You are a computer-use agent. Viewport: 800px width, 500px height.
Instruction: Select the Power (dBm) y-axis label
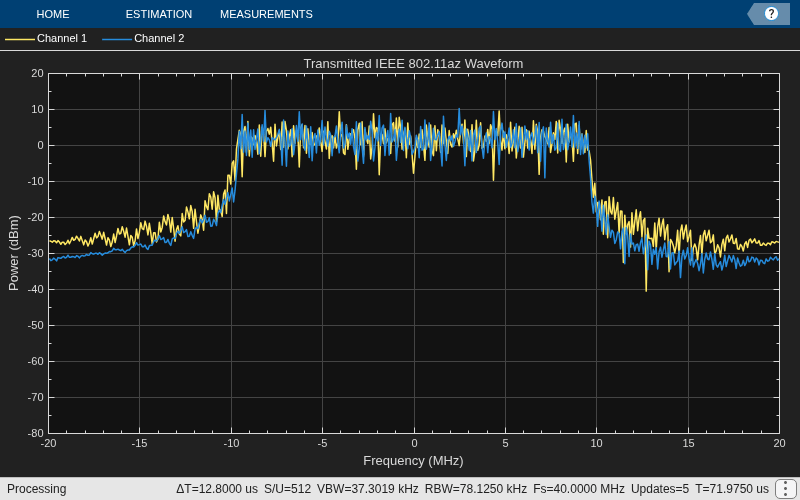point(14,253)
